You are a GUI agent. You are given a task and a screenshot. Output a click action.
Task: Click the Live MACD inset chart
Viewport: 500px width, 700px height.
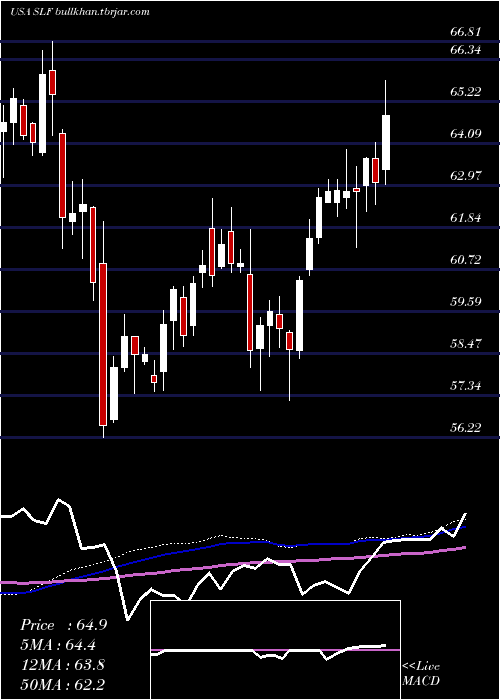point(275,650)
